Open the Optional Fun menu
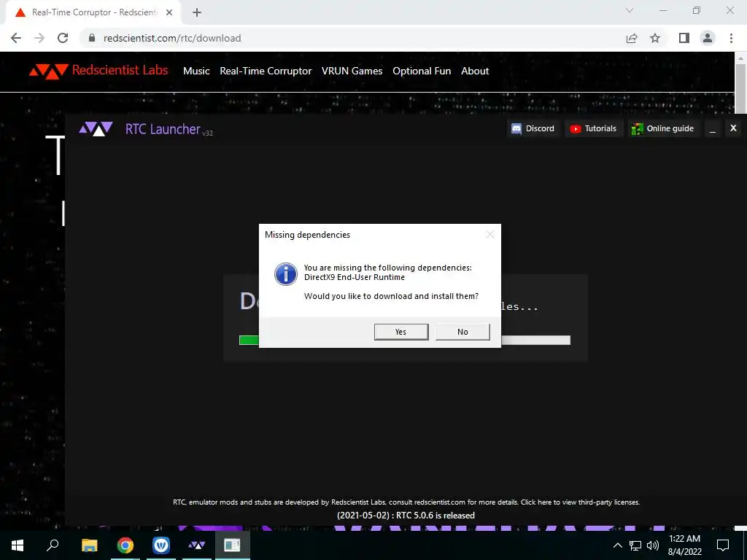 422,71
